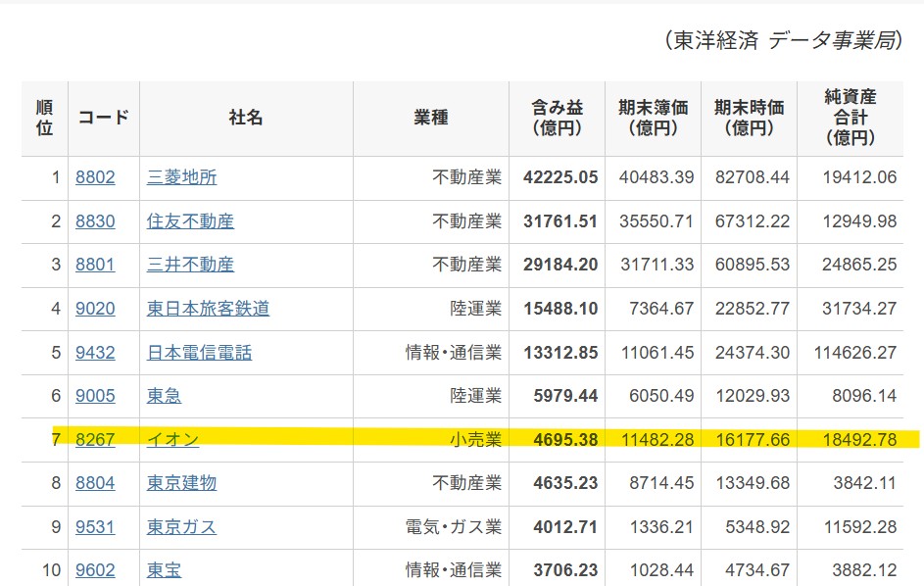This screenshot has width=924, height=586.
Task: Open stock code 8267 link
Action: tap(95, 440)
